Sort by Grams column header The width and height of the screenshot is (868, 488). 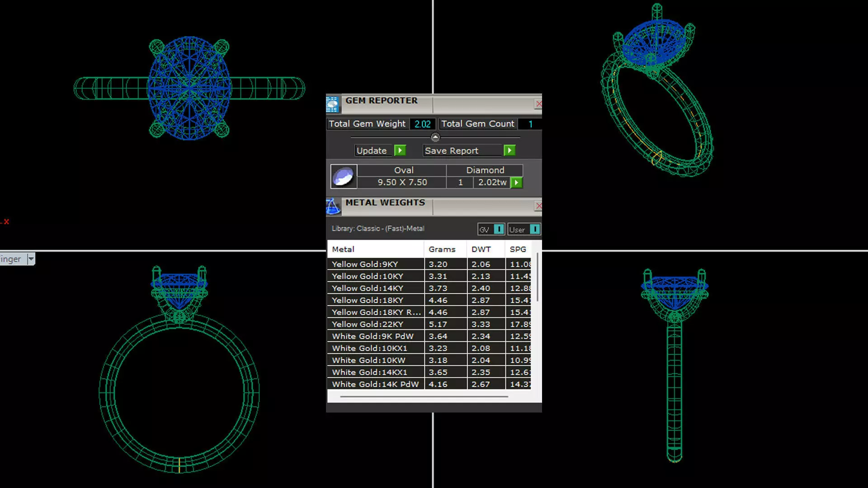442,249
